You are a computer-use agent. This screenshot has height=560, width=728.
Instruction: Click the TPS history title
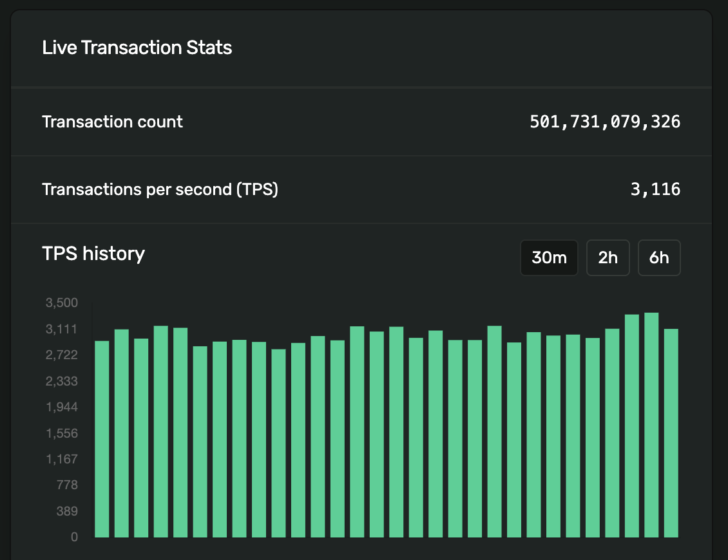tap(93, 254)
